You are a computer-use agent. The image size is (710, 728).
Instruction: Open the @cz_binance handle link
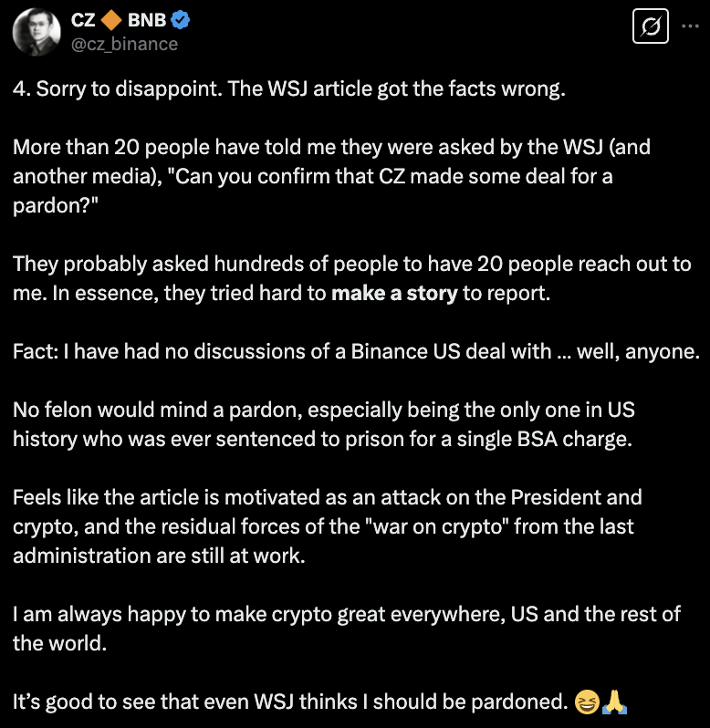[x=124, y=43]
